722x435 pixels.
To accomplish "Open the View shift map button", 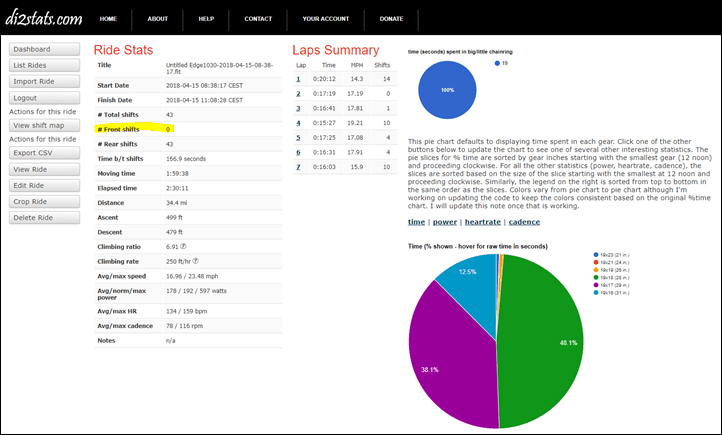I will coord(44,125).
